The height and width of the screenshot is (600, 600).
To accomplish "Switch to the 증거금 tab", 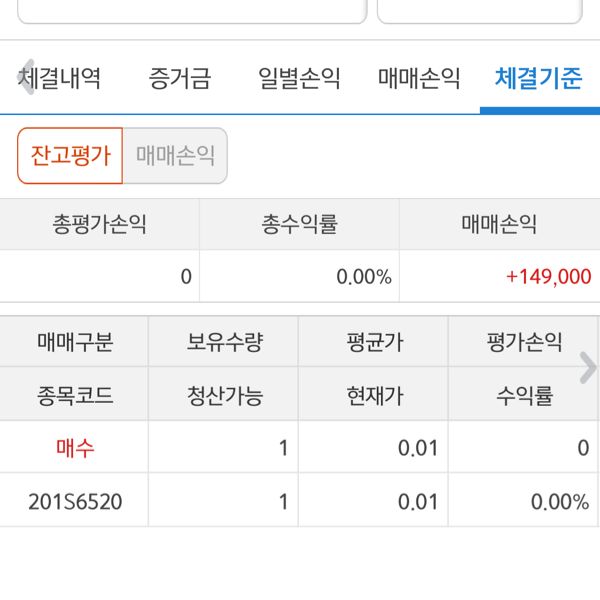I will tap(180, 79).
